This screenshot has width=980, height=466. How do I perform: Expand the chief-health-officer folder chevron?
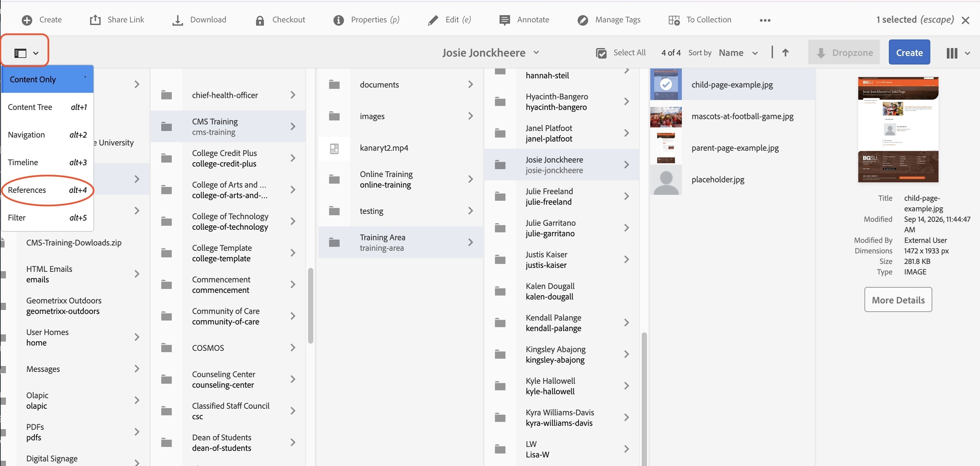293,95
